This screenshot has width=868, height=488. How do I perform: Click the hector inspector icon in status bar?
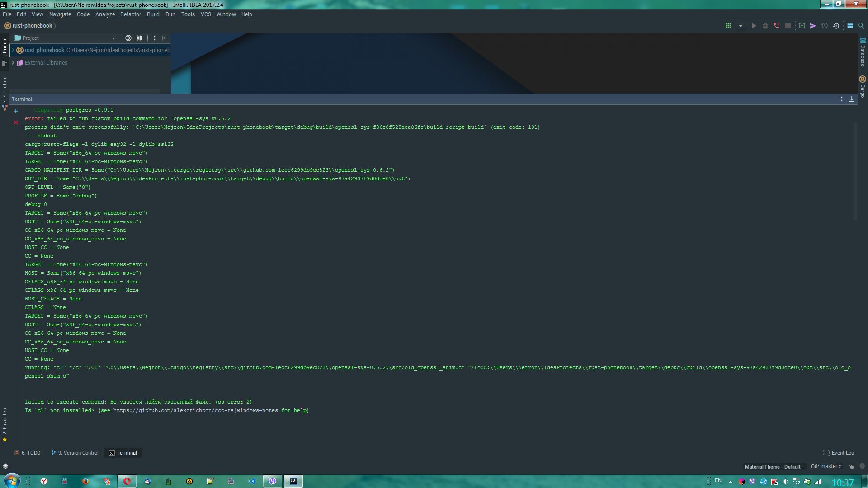pos(862,467)
